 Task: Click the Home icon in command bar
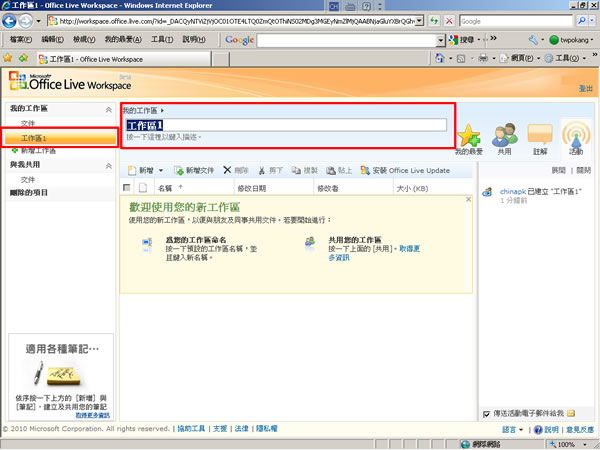click(x=440, y=58)
